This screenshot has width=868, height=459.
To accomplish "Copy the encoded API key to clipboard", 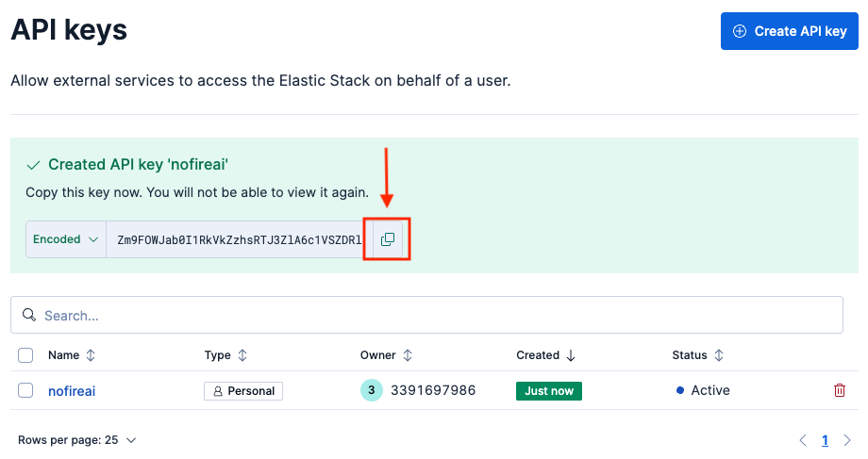I will point(388,239).
